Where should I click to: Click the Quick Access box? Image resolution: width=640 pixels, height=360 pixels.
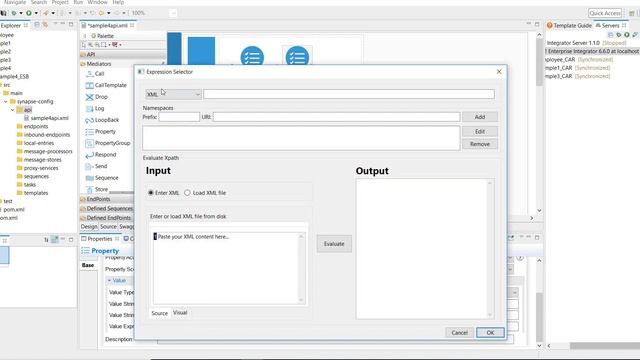pyautogui.click(x=605, y=13)
